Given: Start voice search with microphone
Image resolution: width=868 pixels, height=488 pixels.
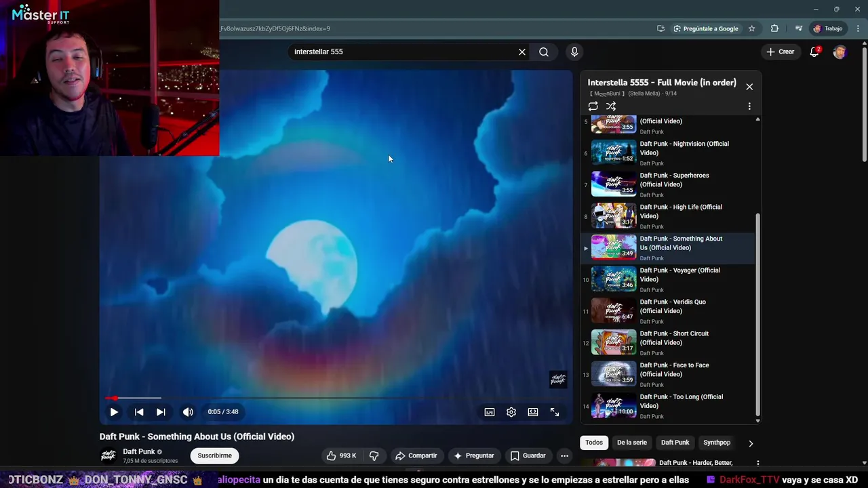Looking at the screenshot, I should (x=574, y=52).
